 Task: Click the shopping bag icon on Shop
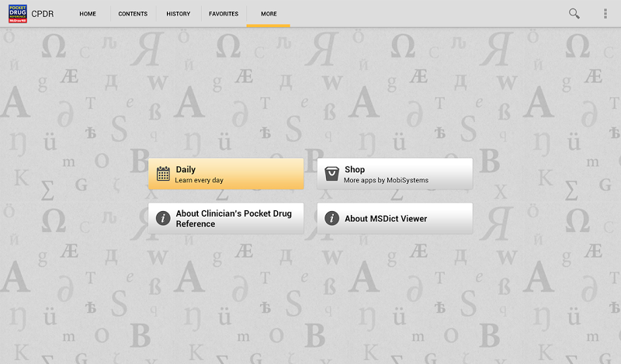click(x=331, y=174)
